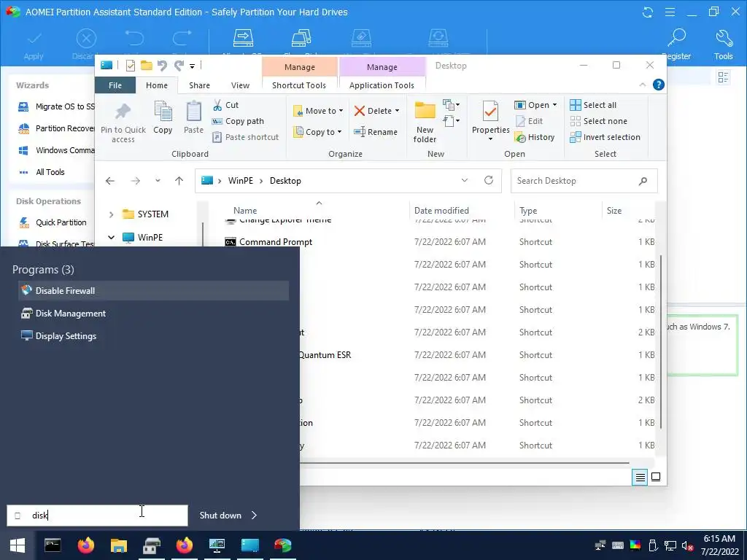Click the Cut scissors icon in ribbon

pos(217,105)
